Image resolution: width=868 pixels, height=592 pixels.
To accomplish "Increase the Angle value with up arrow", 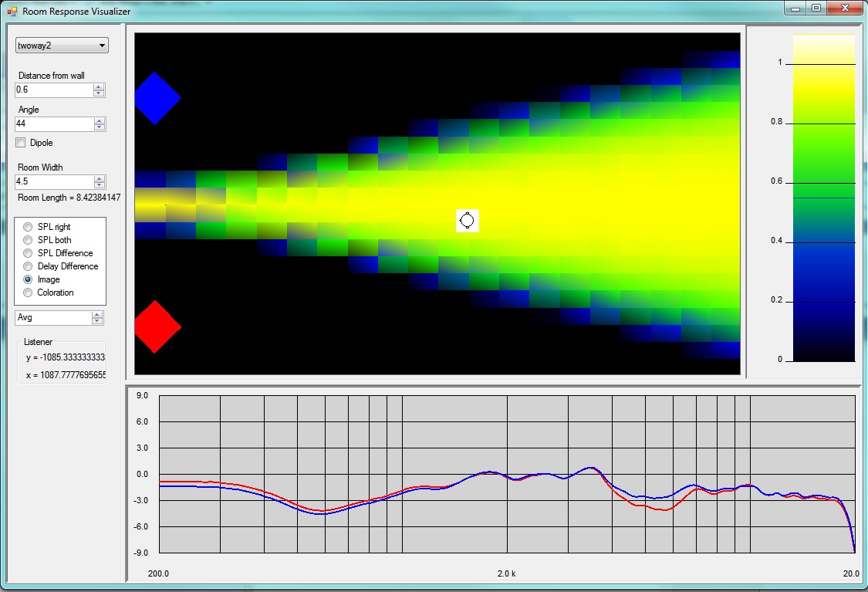I will click(100, 120).
